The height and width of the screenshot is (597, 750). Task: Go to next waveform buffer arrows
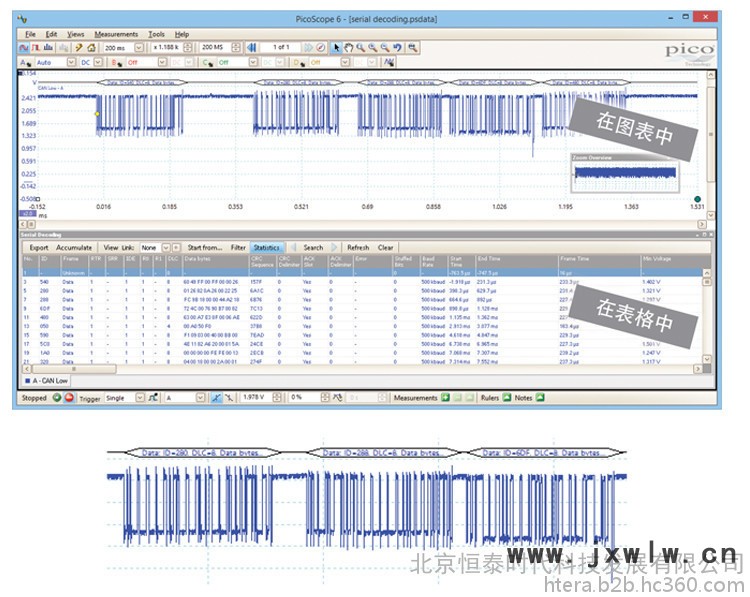309,47
